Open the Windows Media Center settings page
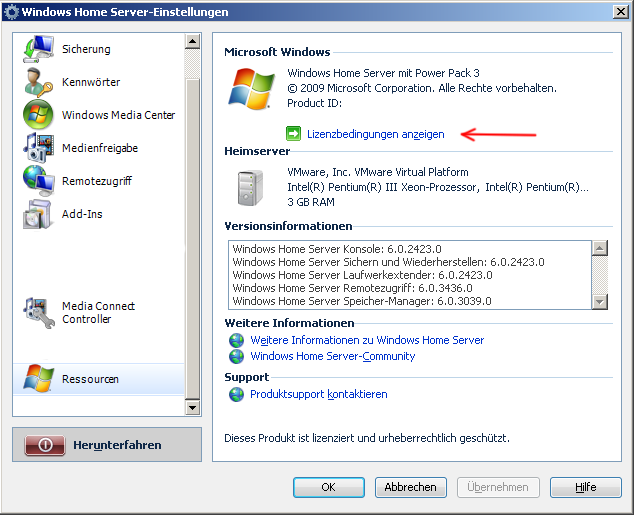The width and height of the screenshot is (634, 515). pyautogui.click(x=118, y=115)
